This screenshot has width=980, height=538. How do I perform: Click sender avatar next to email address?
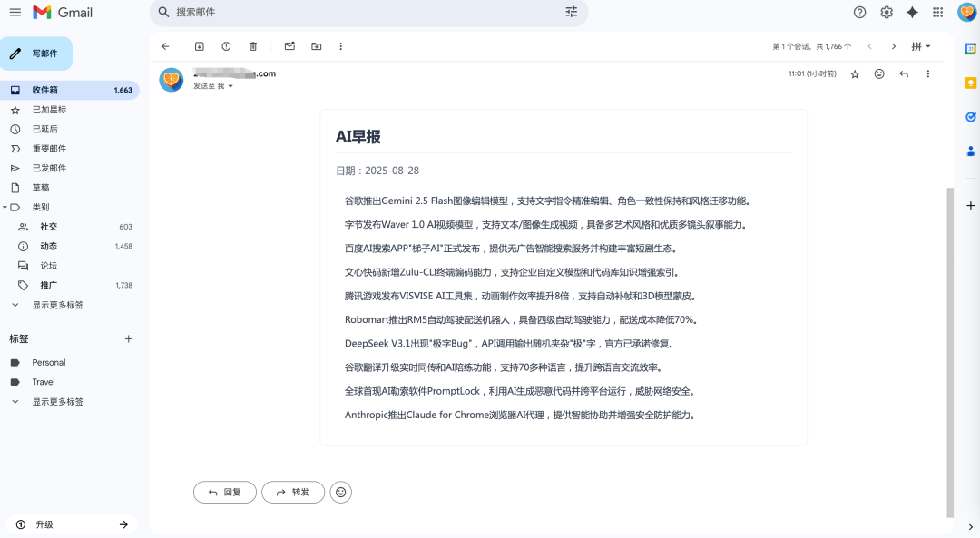pos(171,79)
